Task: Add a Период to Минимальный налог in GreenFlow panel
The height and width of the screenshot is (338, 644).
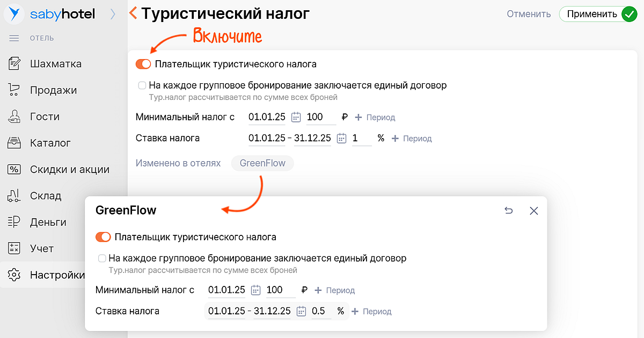Action: 335,290
